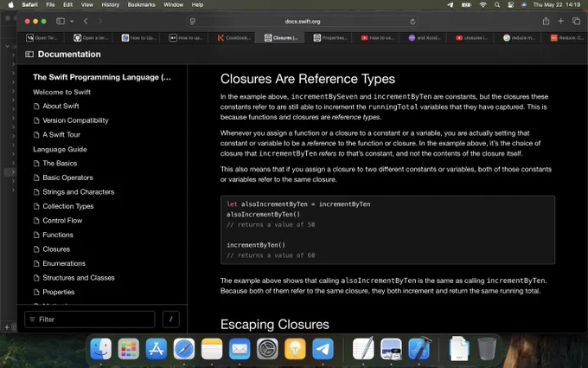
Task: Open Finder from the Dock
Action: [x=101, y=349]
